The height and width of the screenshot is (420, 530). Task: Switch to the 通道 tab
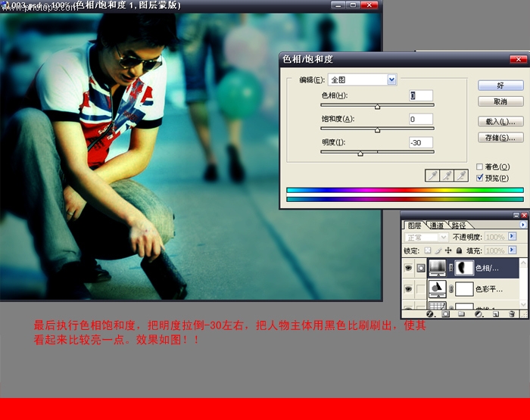pos(436,226)
